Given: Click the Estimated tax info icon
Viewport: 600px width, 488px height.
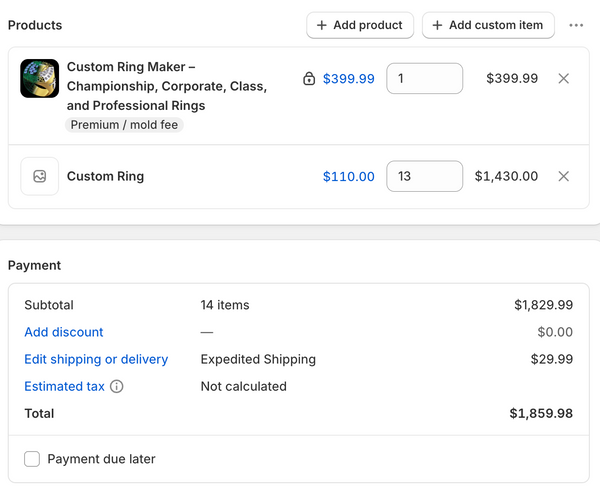Looking at the screenshot, I should [117, 387].
